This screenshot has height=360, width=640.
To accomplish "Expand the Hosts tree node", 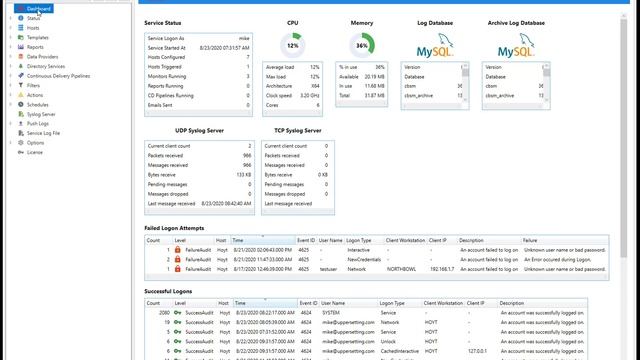I will (11, 28).
